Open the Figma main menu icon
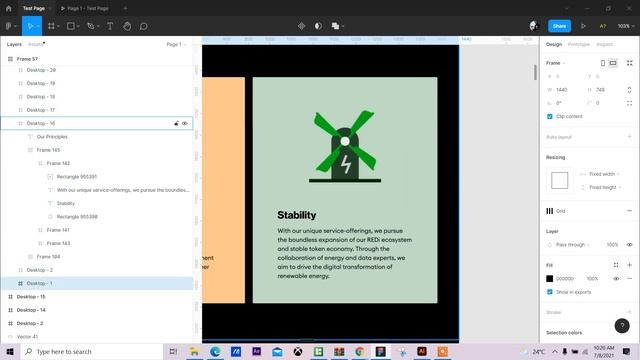The height and width of the screenshot is (360, 640). pyautogui.click(x=9, y=26)
